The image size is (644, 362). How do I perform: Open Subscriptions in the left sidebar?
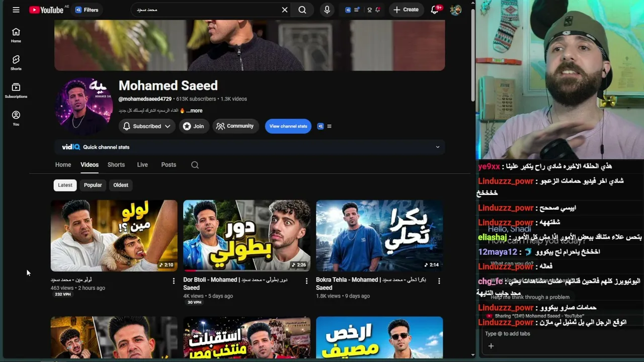tap(16, 90)
